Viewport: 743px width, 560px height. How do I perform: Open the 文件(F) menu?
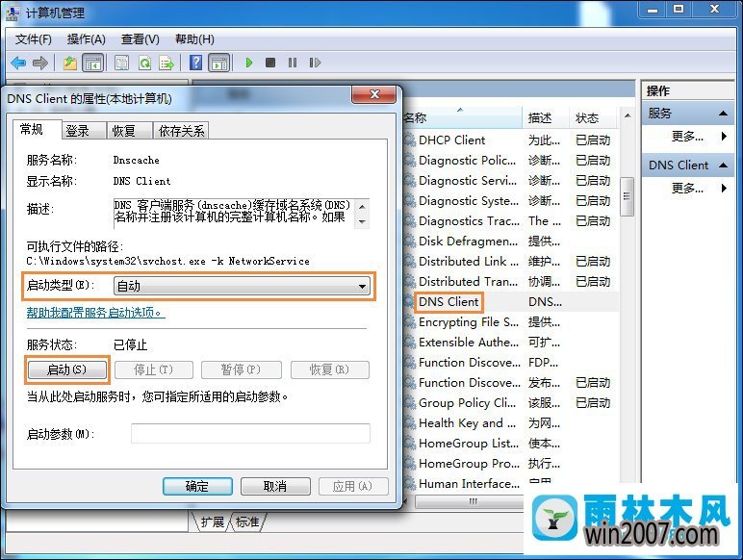point(33,39)
